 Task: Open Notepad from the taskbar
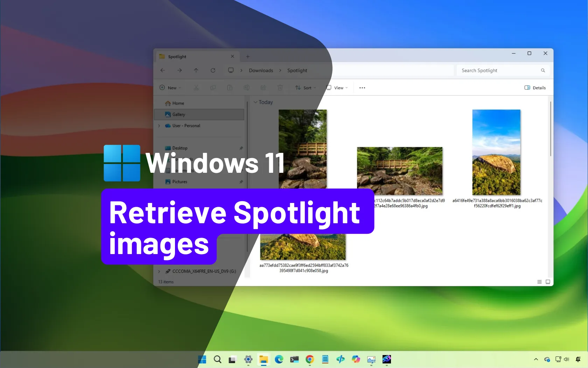325,359
